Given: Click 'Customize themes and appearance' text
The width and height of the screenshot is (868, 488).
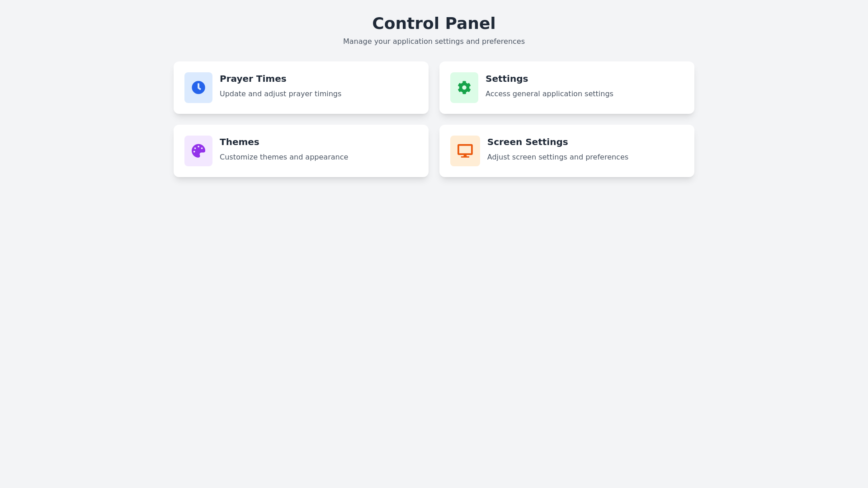Looking at the screenshot, I should (x=283, y=157).
